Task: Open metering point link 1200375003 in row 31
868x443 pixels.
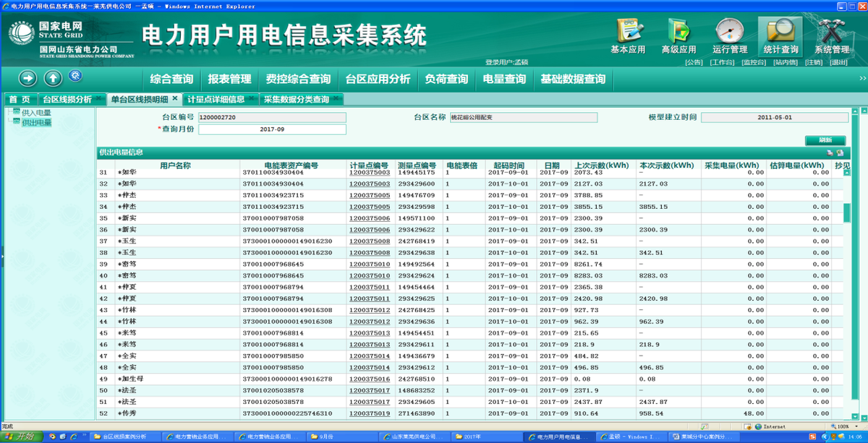Action: click(x=369, y=173)
